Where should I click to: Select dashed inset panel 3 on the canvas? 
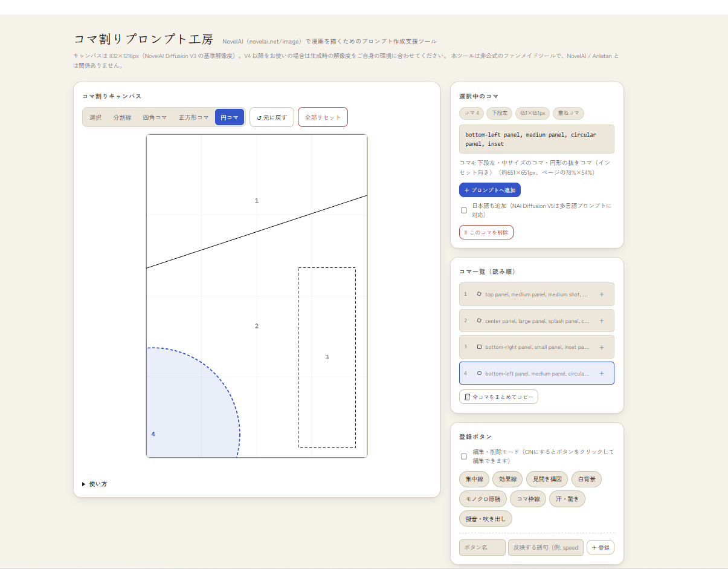pyautogui.click(x=327, y=357)
